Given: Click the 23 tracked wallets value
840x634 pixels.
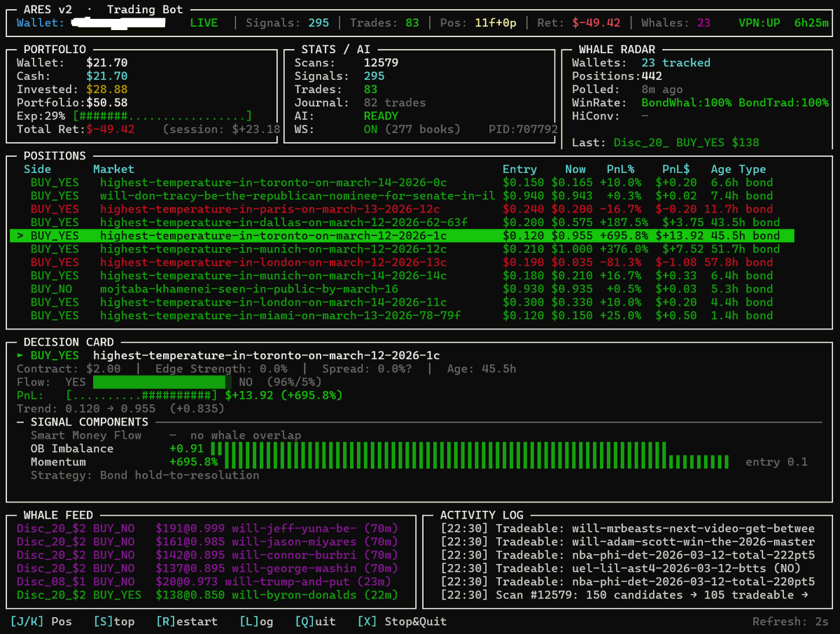Looking at the screenshot, I should 675,63.
